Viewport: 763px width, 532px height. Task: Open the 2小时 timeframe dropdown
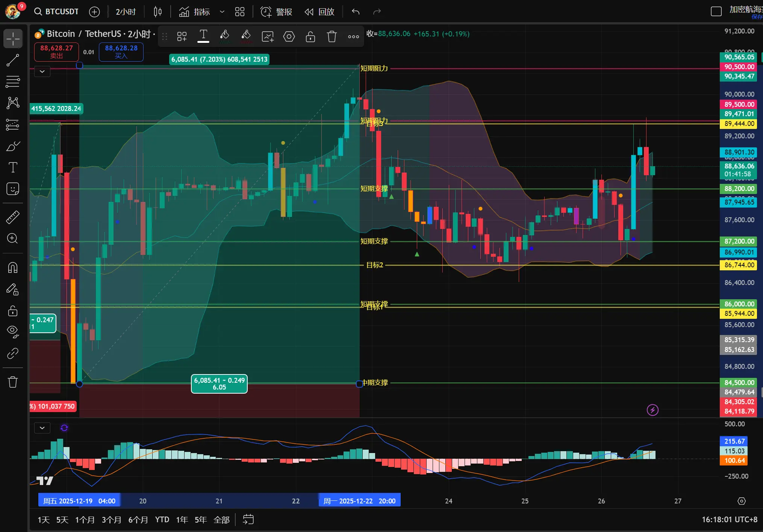(125, 12)
